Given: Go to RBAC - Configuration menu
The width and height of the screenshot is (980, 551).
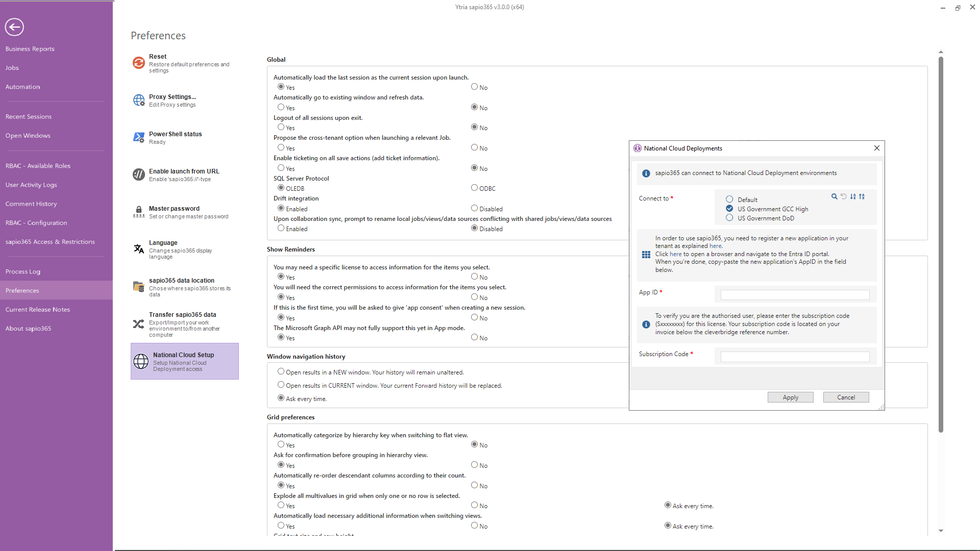Looking at the screenshot, I should (36, 223).
